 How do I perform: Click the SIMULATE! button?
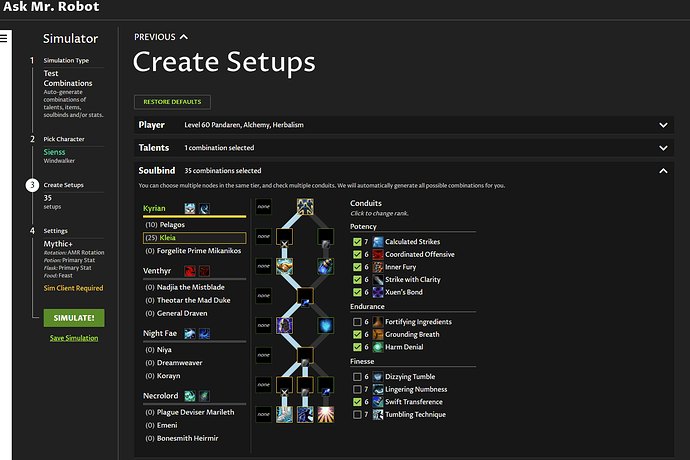[x=74, y=318]
